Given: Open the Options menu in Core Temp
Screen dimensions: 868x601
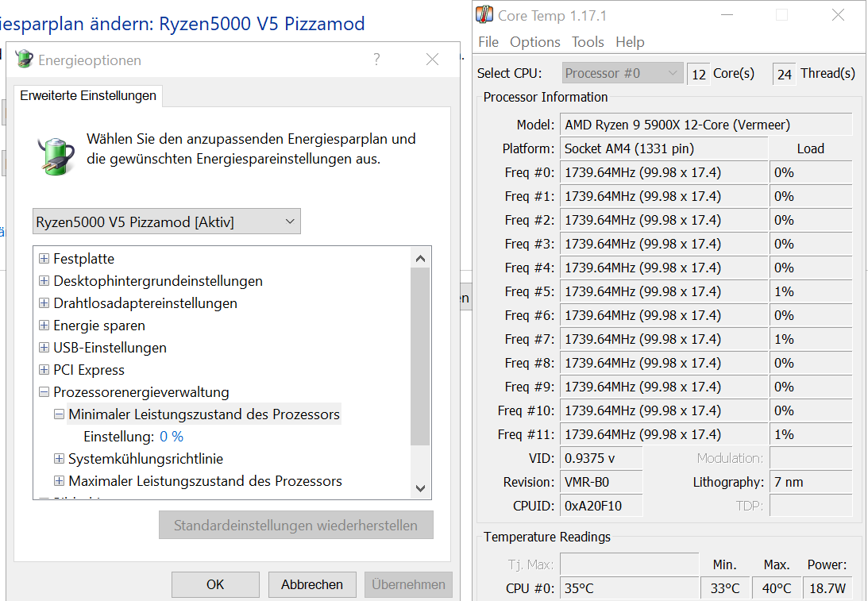Looking at the screenshot, I should coord(534,42).
